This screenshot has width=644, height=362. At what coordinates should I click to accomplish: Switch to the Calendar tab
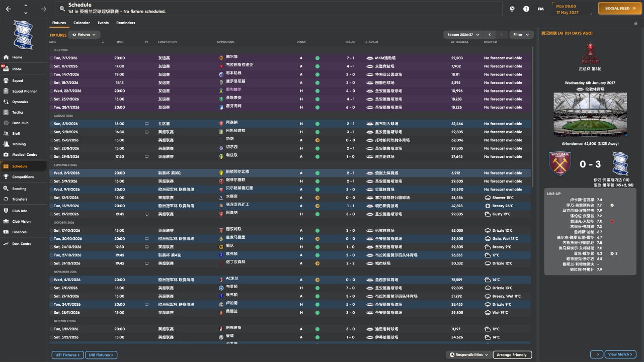point(82,23)
